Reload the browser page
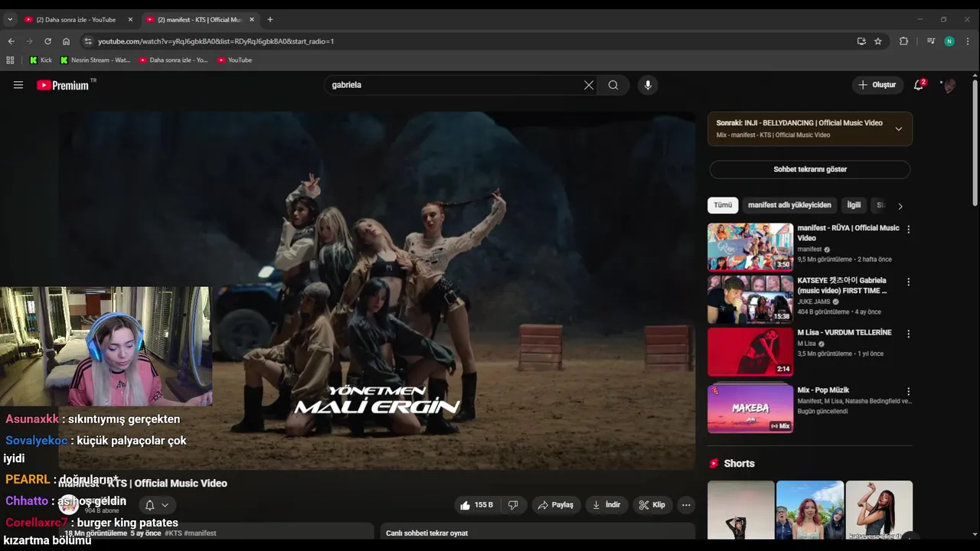The image size is (980, 551). 47,41
